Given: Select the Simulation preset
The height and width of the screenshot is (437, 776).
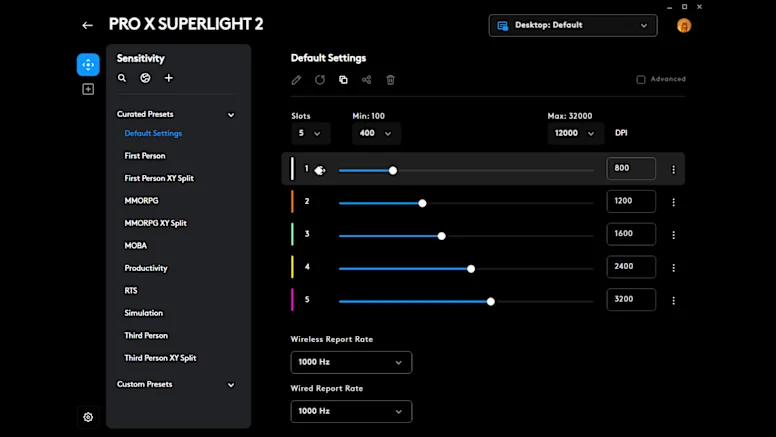Looking at the screenshot, I should click(143, 313).
